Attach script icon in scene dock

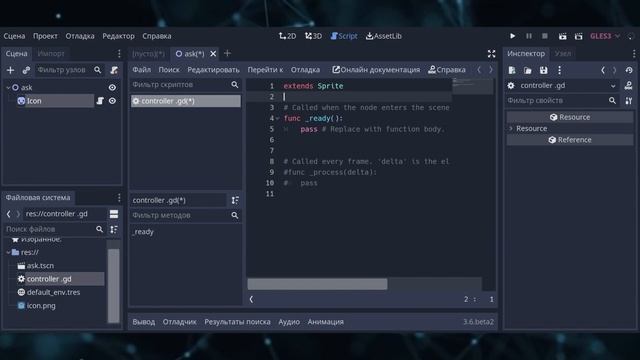(x=114, y=70)
